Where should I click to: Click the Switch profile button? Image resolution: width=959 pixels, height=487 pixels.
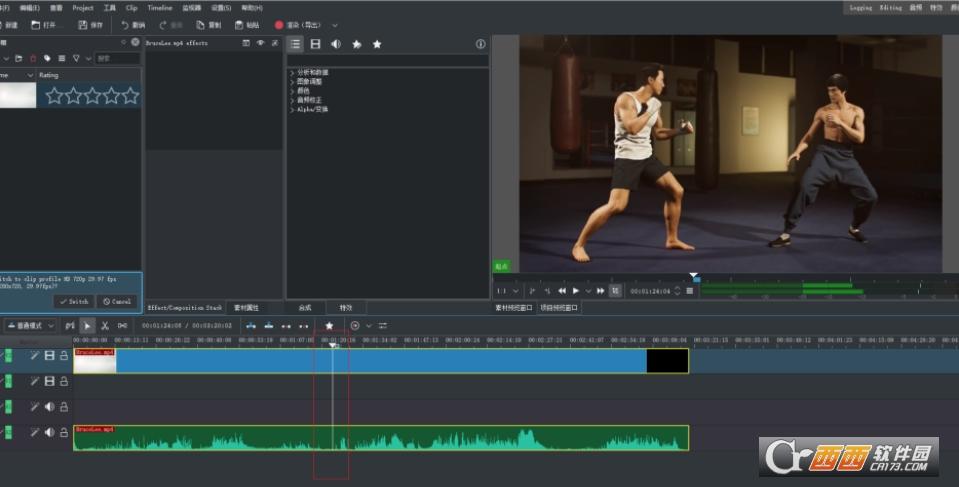(74, 301)
